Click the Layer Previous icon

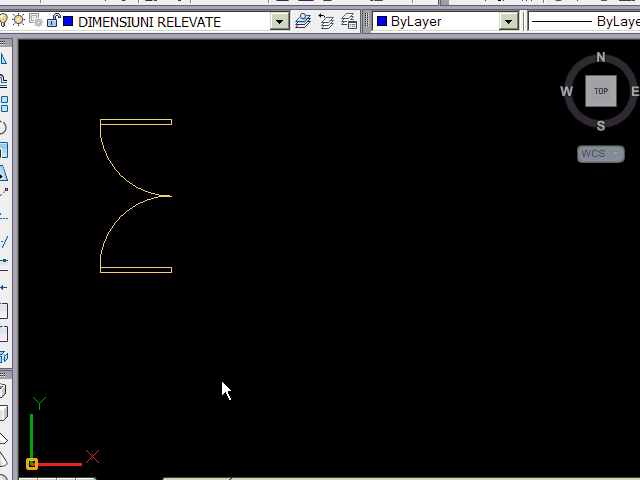click(x=326, y=21)
